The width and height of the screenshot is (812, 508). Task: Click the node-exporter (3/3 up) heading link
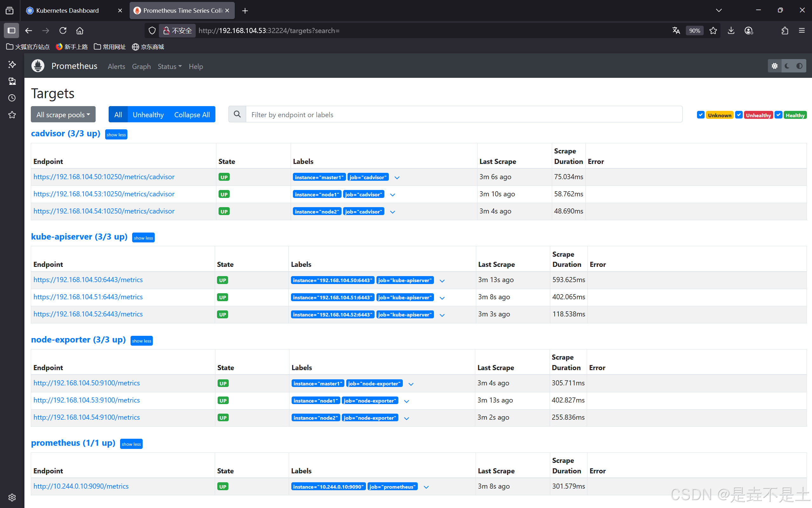coord(78,339)
